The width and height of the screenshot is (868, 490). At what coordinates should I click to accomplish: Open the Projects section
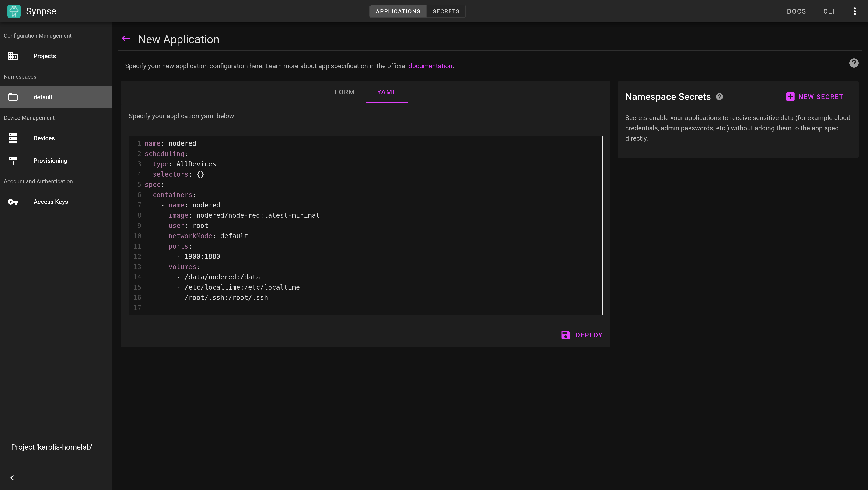(44, 56)
